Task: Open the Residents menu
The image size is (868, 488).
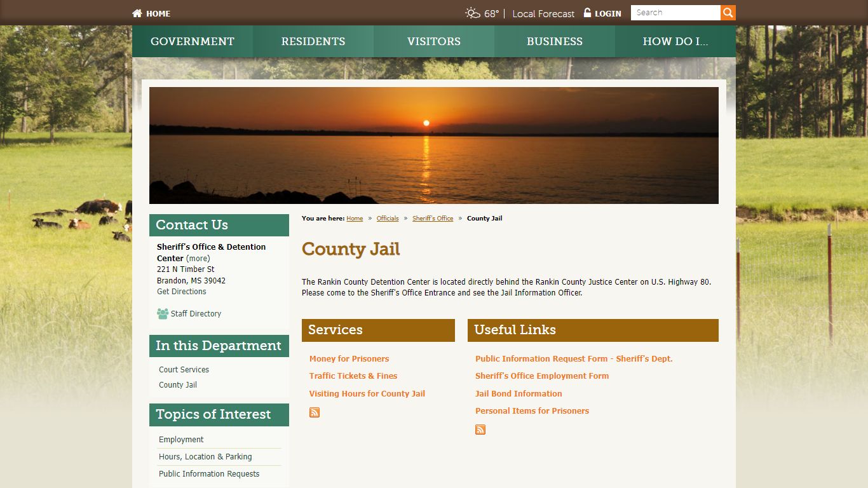Action: [x=313, y=41]
